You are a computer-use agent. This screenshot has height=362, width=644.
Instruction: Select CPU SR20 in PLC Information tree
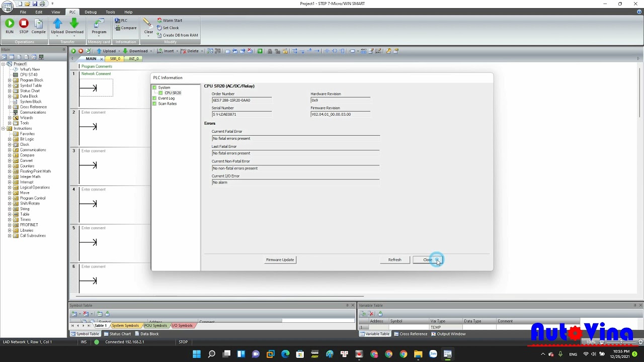click(173, 93)
